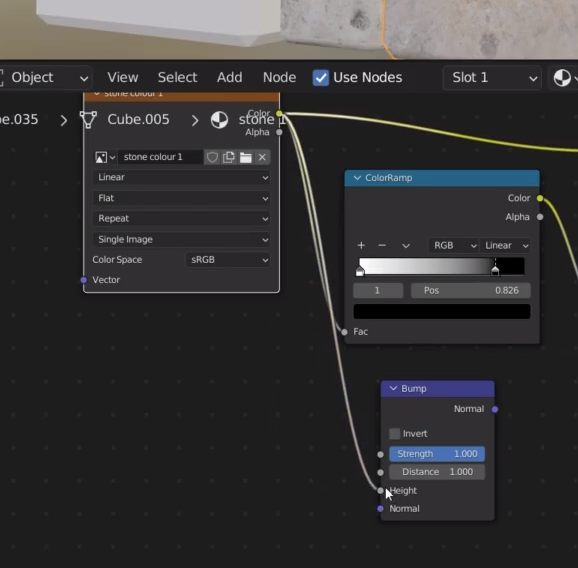Duplicate image with the new copy icon
Viewport: 578px width, 568px height.
click(229, 157)
